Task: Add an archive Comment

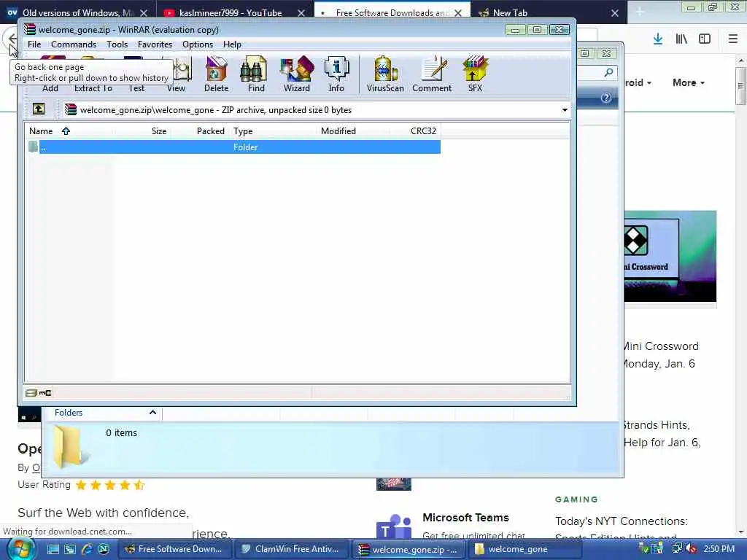Action: (x=432, y=74)
